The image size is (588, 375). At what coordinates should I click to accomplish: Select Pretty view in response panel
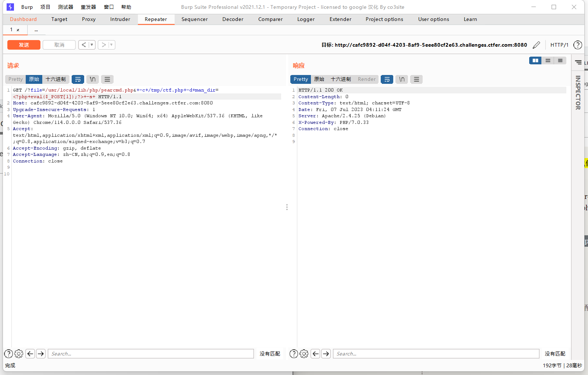click(x=301, y=79)
